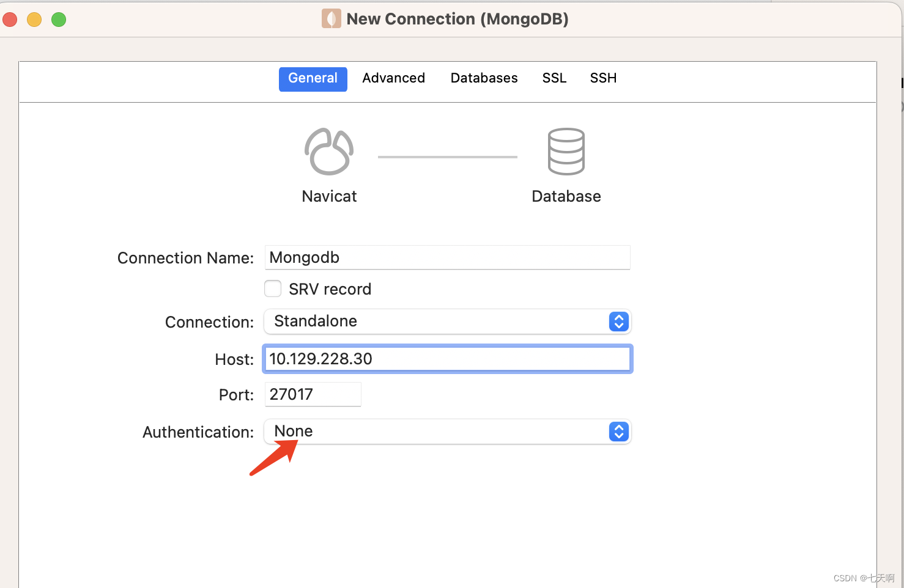
Task: Click the window title "New Connection (MongoDB)"
Action: (458, 19)
